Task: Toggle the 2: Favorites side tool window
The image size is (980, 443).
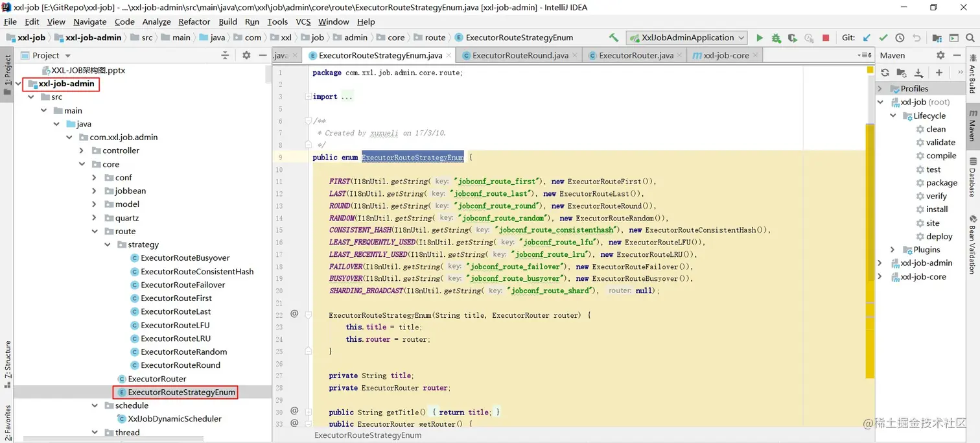Action: click(x=7, y=422)
